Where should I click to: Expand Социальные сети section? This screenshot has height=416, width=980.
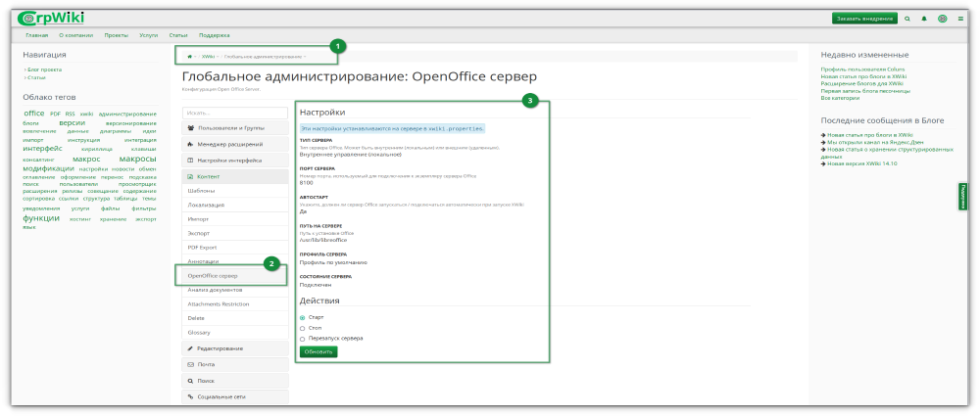(235, 396)
